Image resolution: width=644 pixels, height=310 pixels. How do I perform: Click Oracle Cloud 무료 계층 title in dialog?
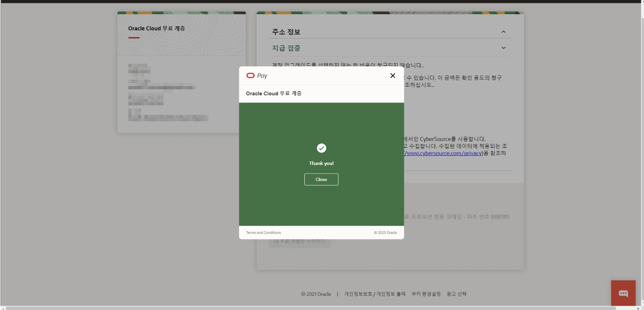[x=274, y=93]
